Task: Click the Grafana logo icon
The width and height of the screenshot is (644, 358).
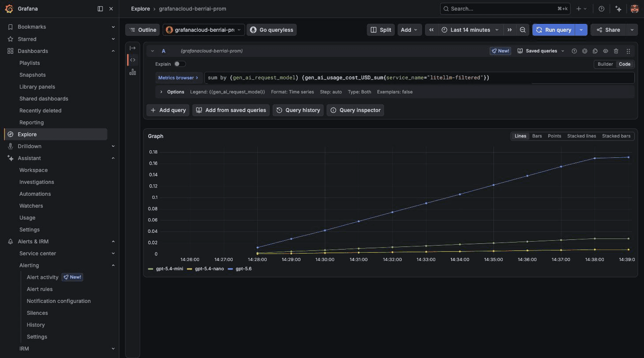Action: 9,9
